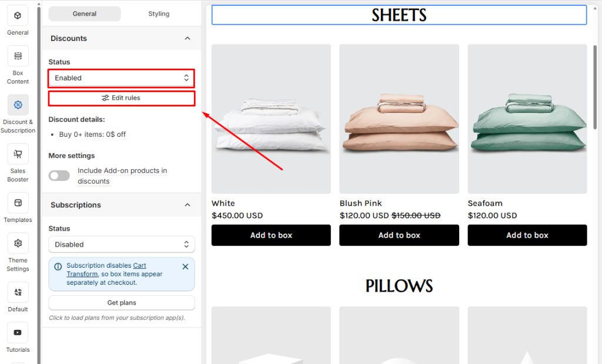The width and height of the screenshot is (602, 364).
Task: Select the Discount & Subscription icon
Action: click(x=18, y=105)
